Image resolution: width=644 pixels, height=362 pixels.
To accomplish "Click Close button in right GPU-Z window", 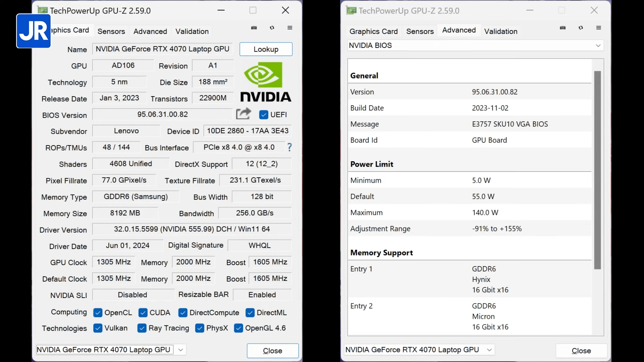I will coord(581,351).
